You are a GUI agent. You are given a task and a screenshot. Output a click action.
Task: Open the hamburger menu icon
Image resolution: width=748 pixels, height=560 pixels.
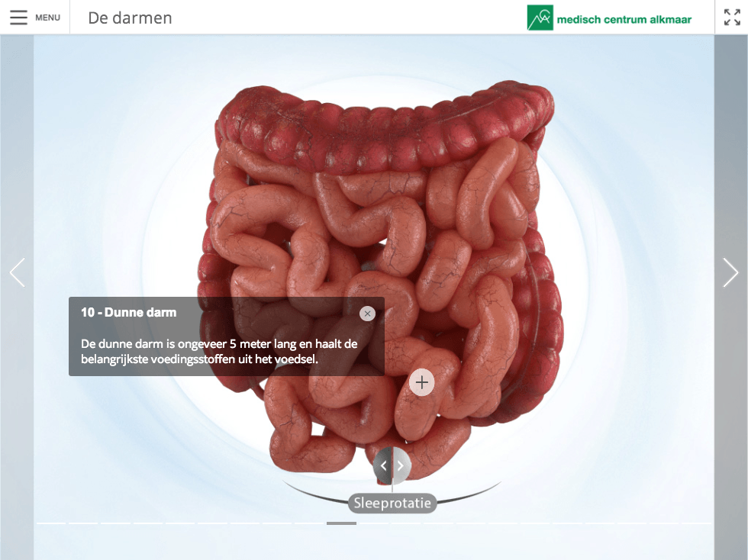coord(18,18)
